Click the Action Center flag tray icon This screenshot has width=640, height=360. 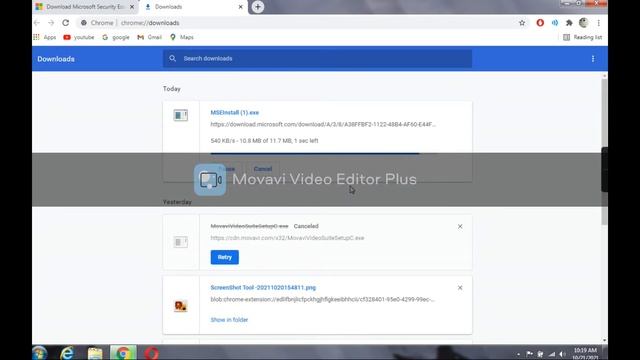point(529,354)
